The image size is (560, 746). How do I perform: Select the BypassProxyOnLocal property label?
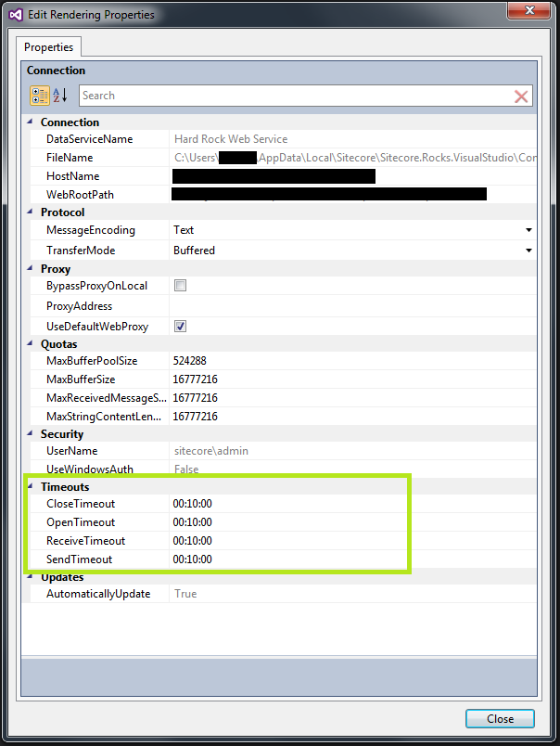click(x=97, y=286)
